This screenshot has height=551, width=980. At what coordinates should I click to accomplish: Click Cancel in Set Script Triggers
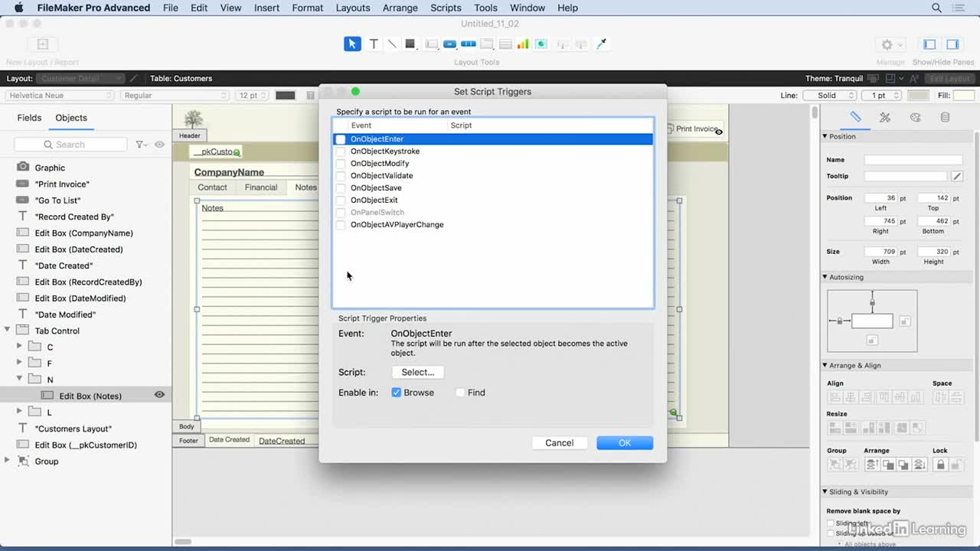coord(560,442)
